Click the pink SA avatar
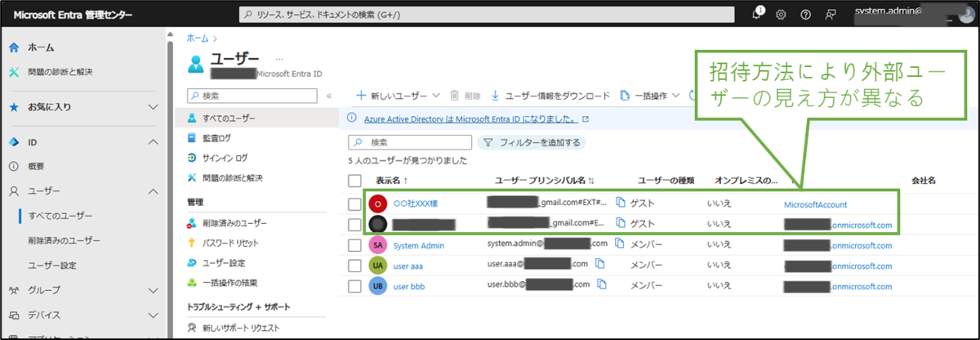Viewport: 980px width, 340px height. tap(378, 244)
